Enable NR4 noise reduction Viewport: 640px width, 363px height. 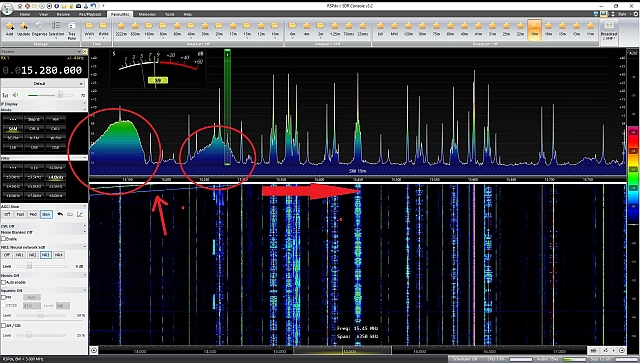point(59,255)
